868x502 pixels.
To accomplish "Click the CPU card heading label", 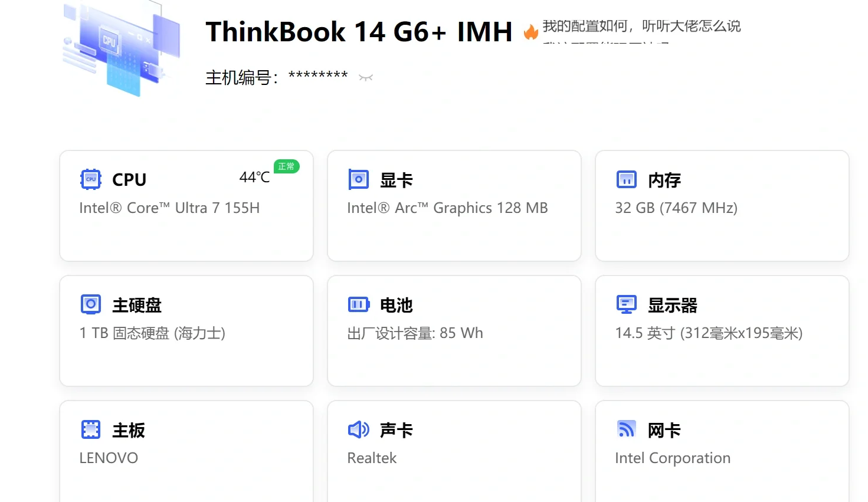I will point(129,179).
